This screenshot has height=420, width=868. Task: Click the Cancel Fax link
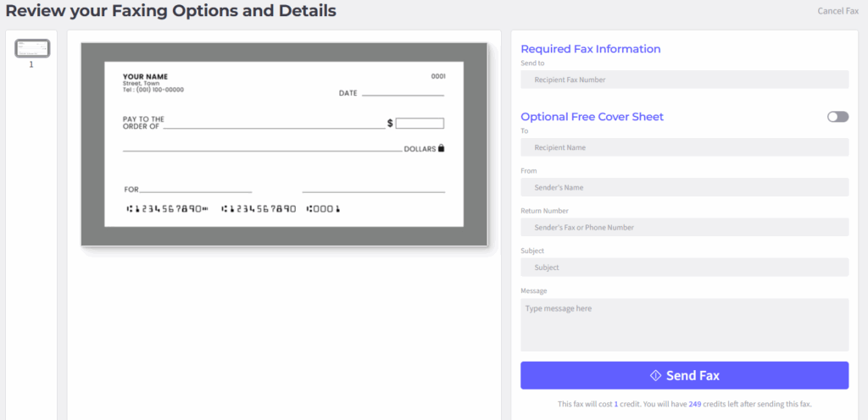tap(837, 11)
